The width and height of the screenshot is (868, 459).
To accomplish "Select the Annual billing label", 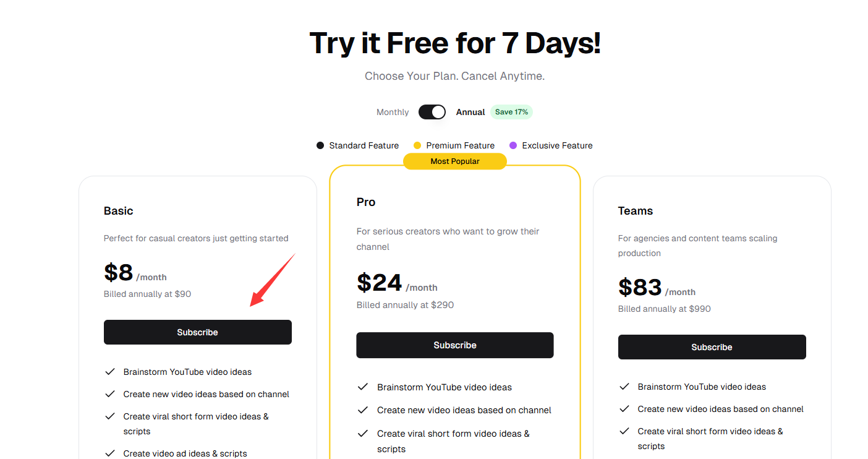I will click(470, 112).
